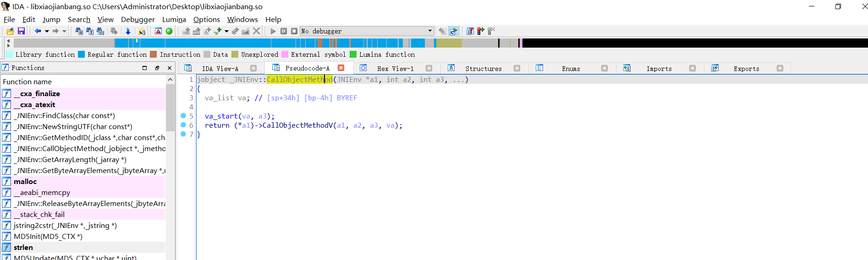Click the green Lumina function legend swatch
Image resolution: width=868 pixels, height=260 pixels.
pos(353,54)
